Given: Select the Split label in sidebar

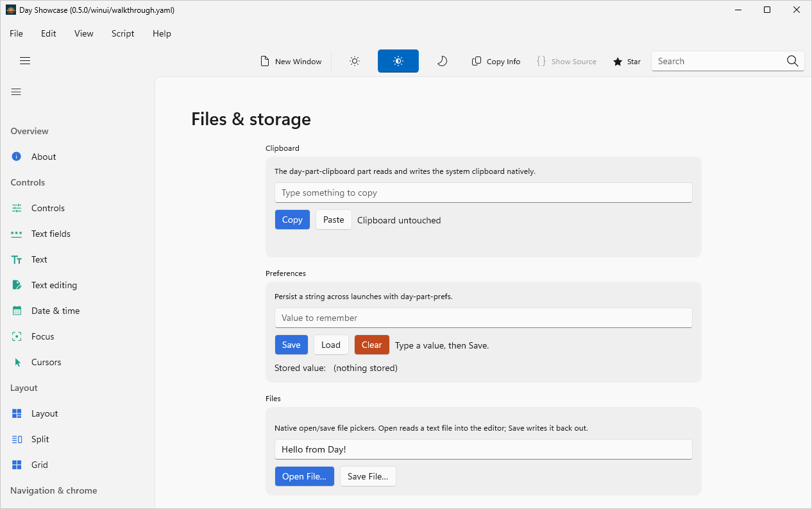Looking at the screenshot, I should (40, 439).
